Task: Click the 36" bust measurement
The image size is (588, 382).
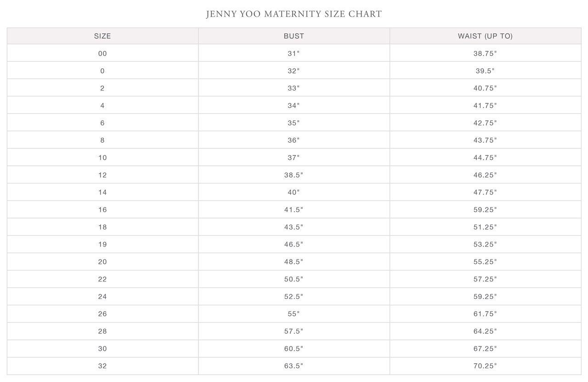Action: [294, 140]
